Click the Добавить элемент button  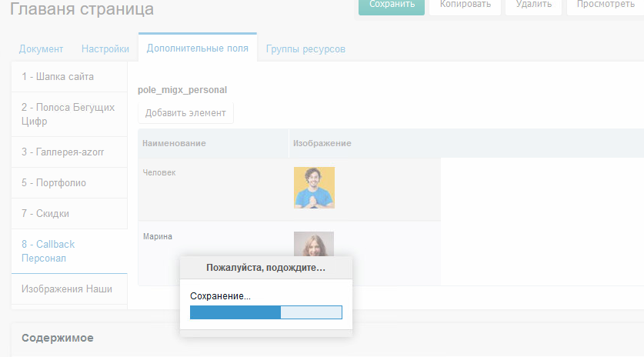coord(185,113)
